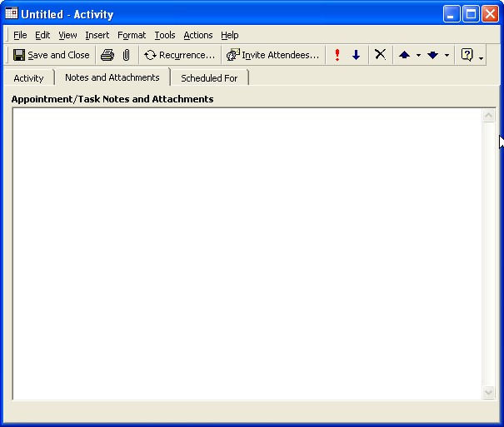The height and width of the screenshot is (427, 504).
Task: Go to next item with the down arrow
Action: tap(432, 55)
